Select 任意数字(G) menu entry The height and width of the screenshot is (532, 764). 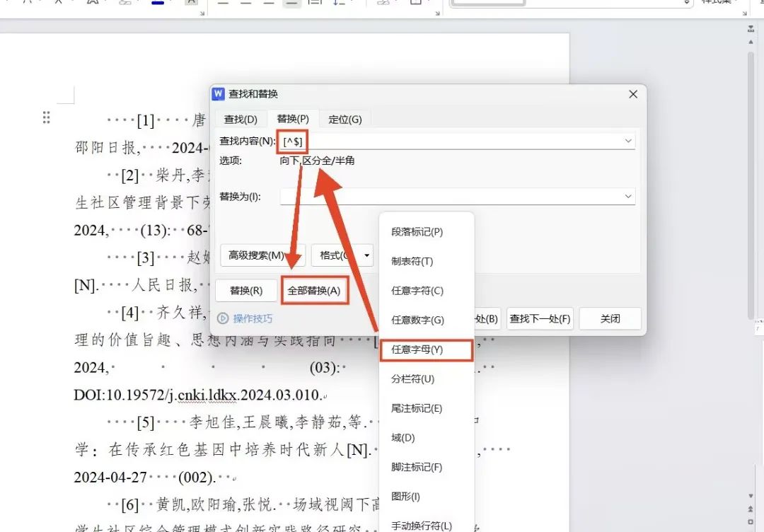(x=417, y=320)
